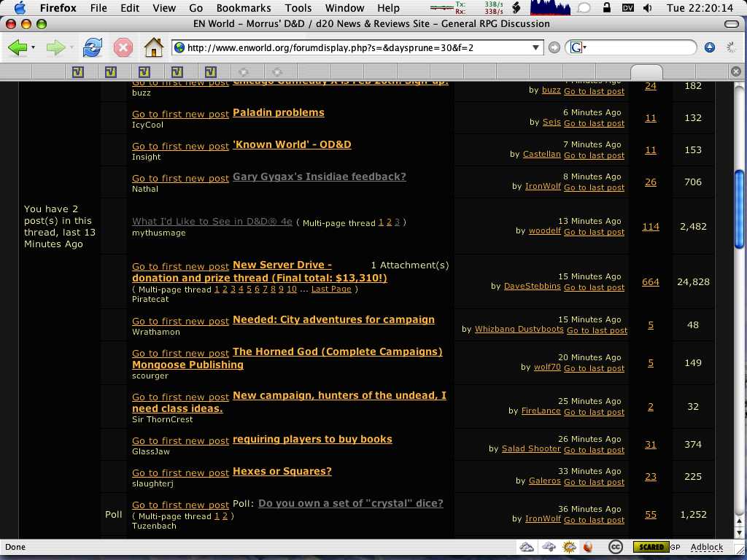Screen dimensions: 747x560
Task: Open the File menu
Action: click(x=98, y=7)
